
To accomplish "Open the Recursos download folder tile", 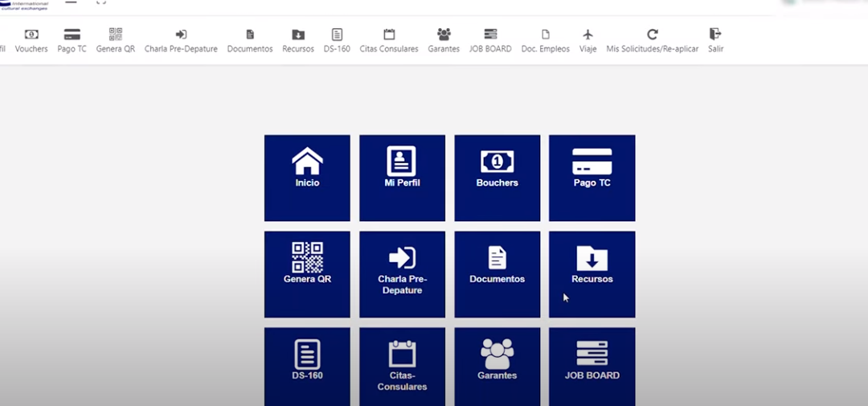I will click(592, 274).
